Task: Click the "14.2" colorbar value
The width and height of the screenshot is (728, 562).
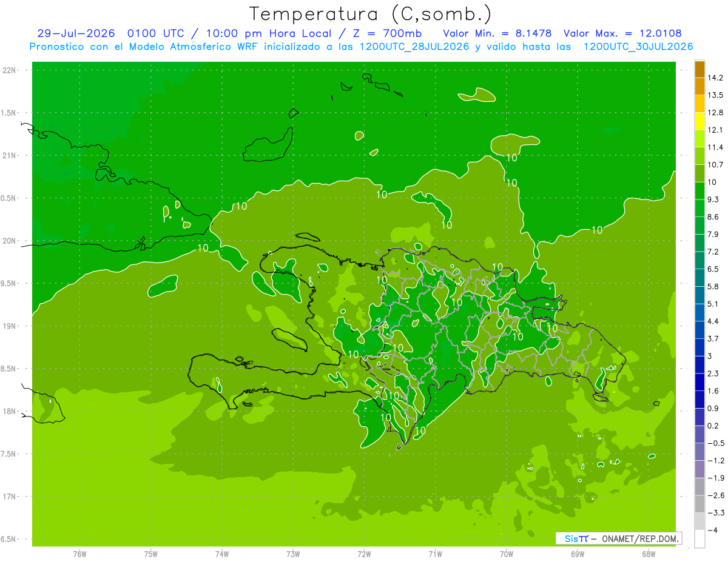Action: click(716, 78)
